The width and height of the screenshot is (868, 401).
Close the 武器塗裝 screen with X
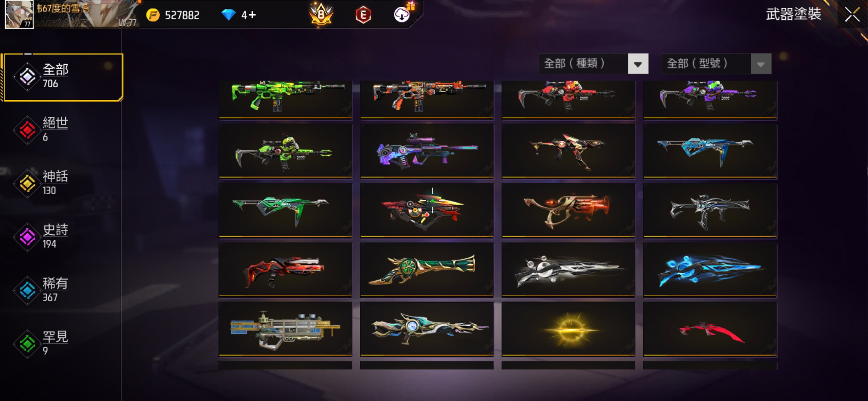(852, 15)
